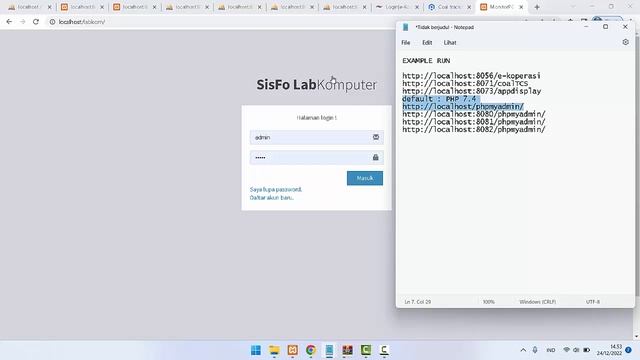Focus the admin username input field
The height and width of the screenshot is (360, 640).
316,137
